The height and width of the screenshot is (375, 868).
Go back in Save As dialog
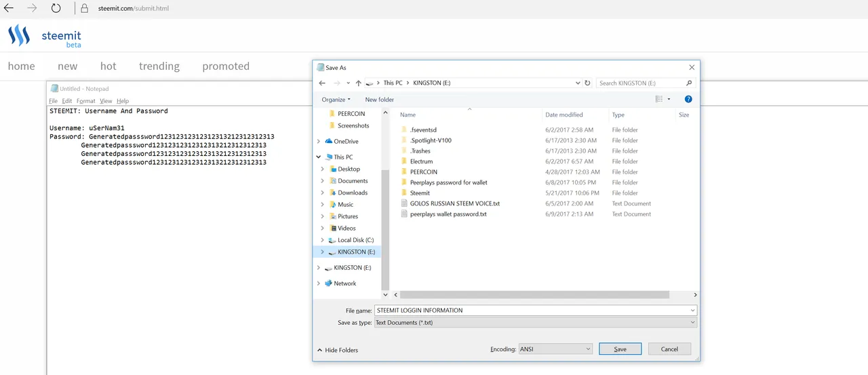(322, 83)
